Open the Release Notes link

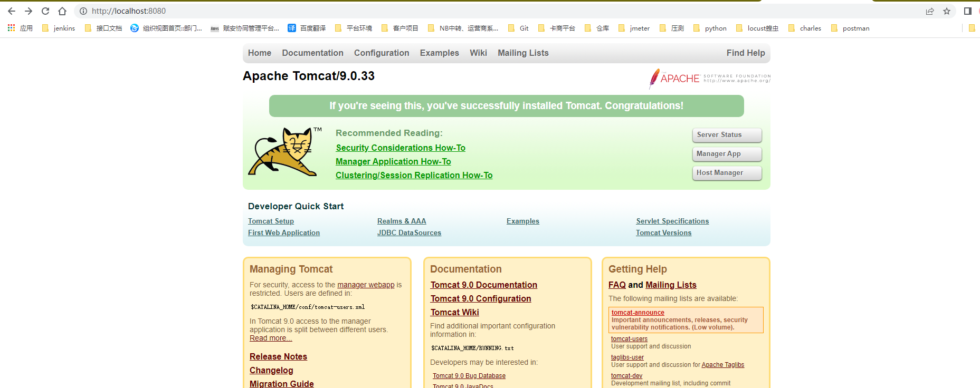[x=278, y=356]
